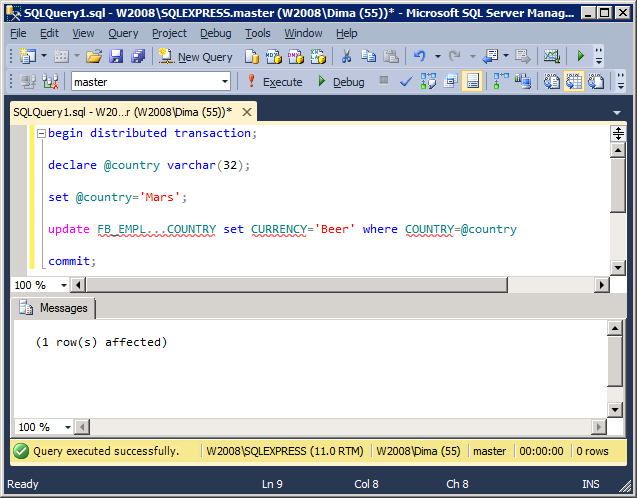Open the New Project dropdown arrow
This screenshot has width=637, height=498.
pyautogui.click(x=44, y=56)
